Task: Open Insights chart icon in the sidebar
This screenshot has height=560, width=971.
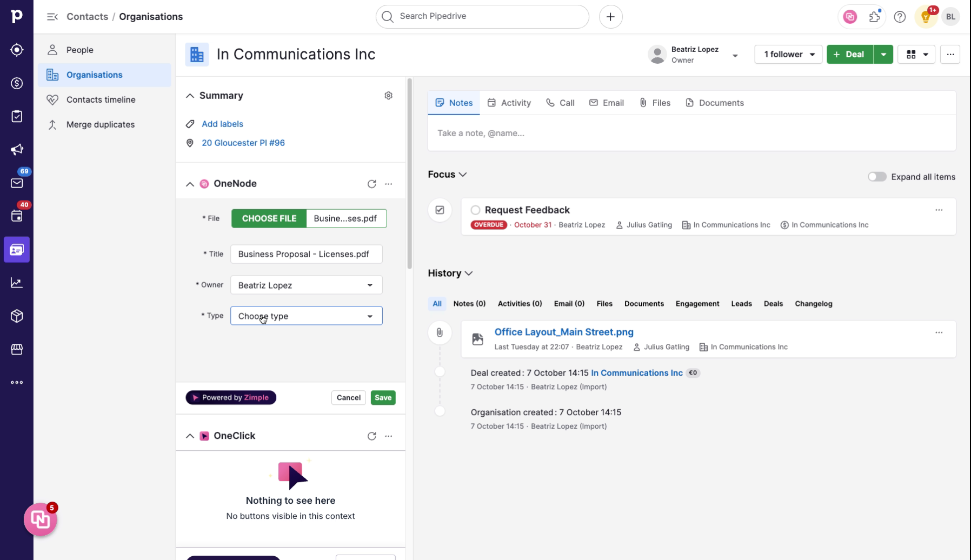Action: [x=17, y=283]
